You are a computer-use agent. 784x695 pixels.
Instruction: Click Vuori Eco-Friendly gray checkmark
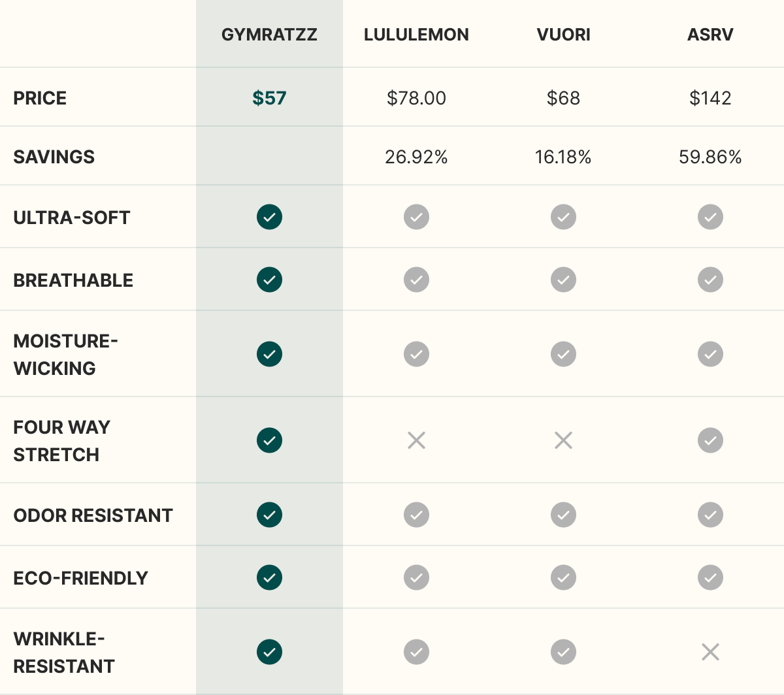(x=563, y=577)
